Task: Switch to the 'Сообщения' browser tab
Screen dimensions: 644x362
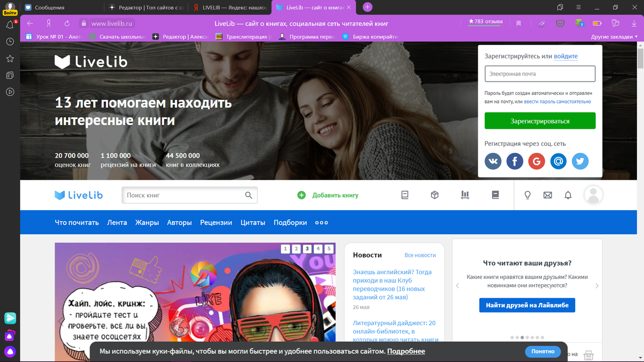Action: 61,8
